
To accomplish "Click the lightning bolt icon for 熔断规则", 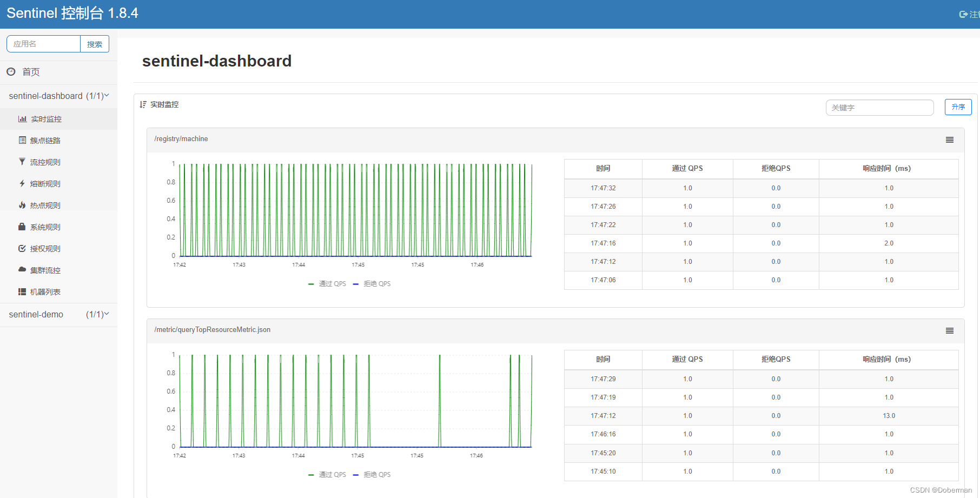I will coord(22,183).
